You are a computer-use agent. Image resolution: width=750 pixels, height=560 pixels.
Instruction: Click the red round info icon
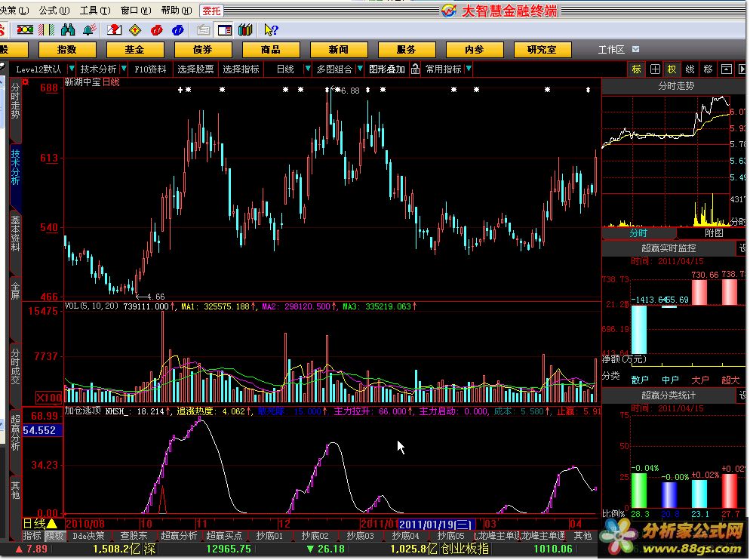[x=156, y=30]
